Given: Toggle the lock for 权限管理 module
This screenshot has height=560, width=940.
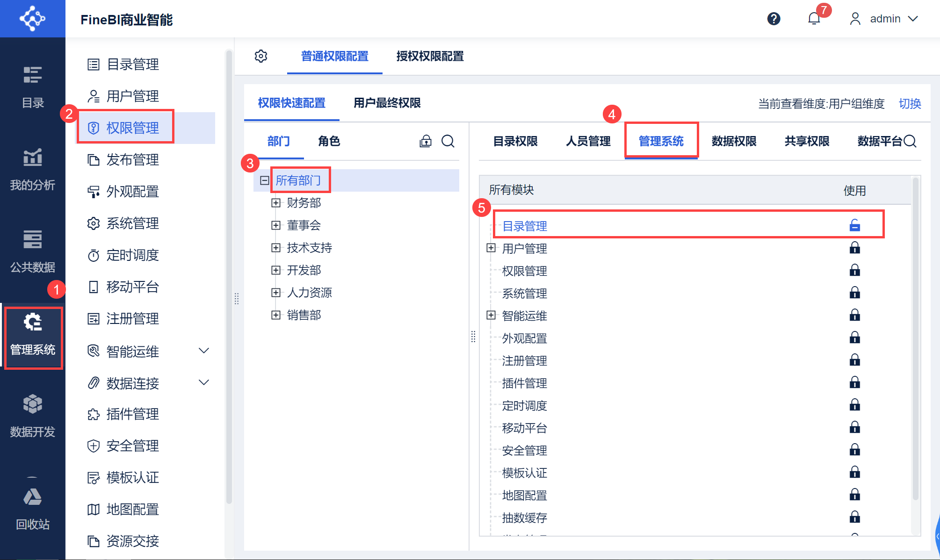Looking at the screenshot, I should tap(854, 270).
